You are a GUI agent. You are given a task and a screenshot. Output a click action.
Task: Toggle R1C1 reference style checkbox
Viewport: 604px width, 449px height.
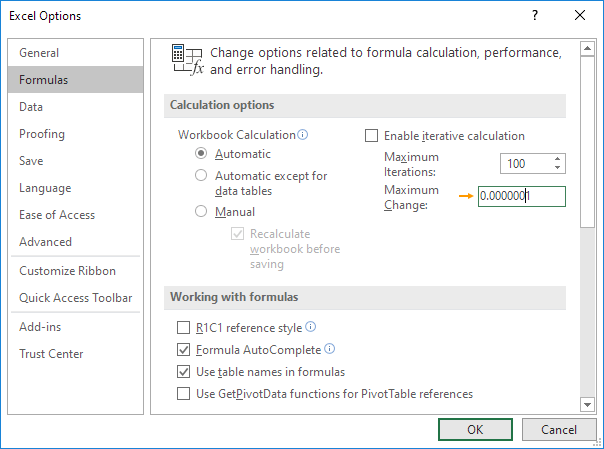183,327
